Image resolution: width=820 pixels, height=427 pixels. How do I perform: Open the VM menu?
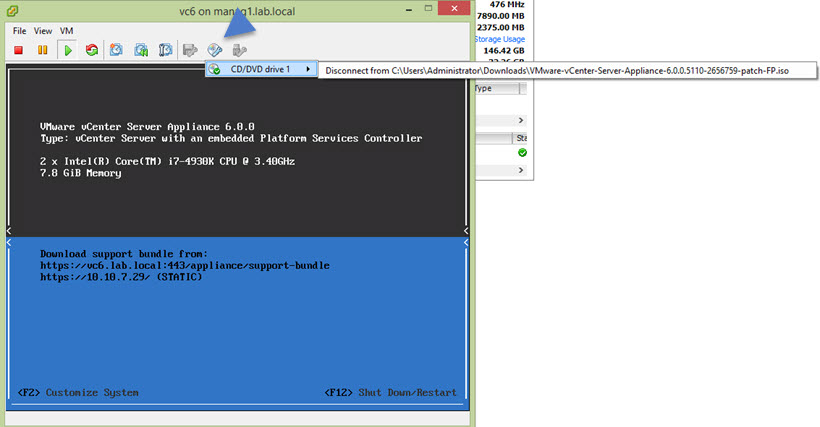[x=66, y=31]
